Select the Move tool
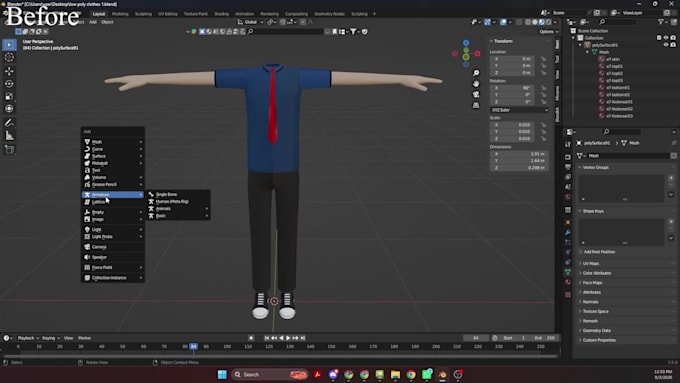This screenshot has width=680, height=383. tap(10, 71)
